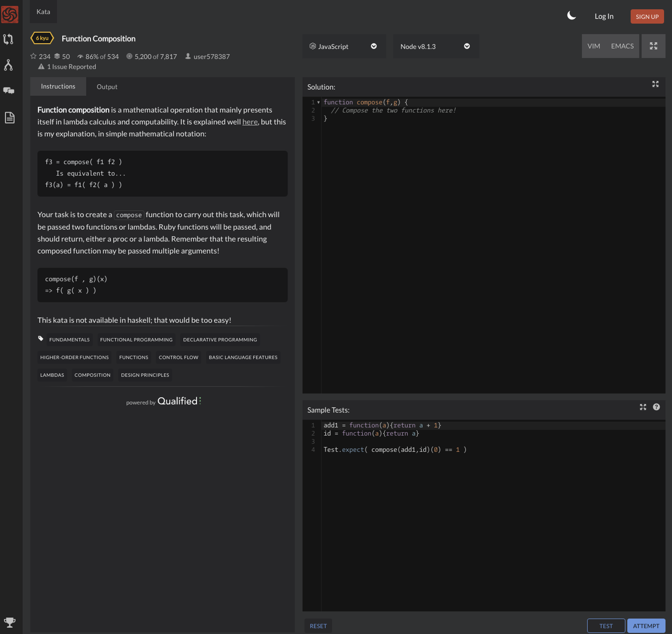Open the JavaScript language dropdown

[344, 46]
